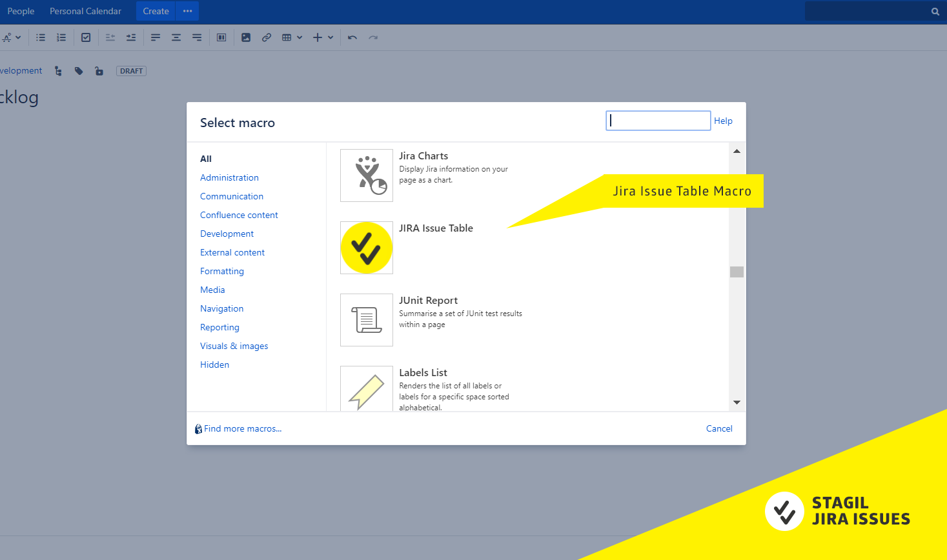Click the macro list scrollbar thumb

pos(737,272)
